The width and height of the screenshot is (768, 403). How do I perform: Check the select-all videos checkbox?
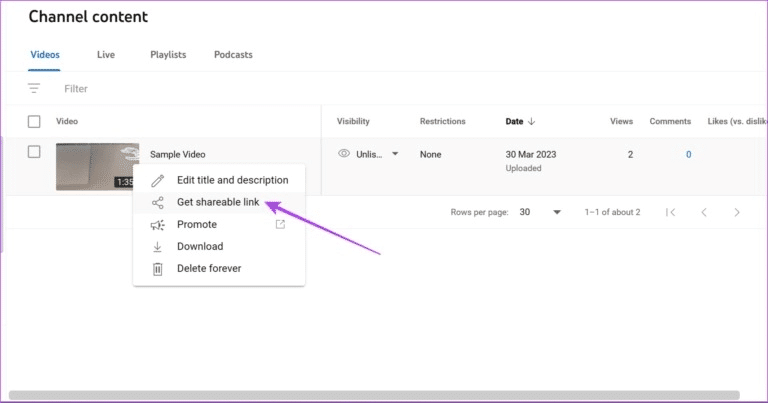tap(34, 122)
